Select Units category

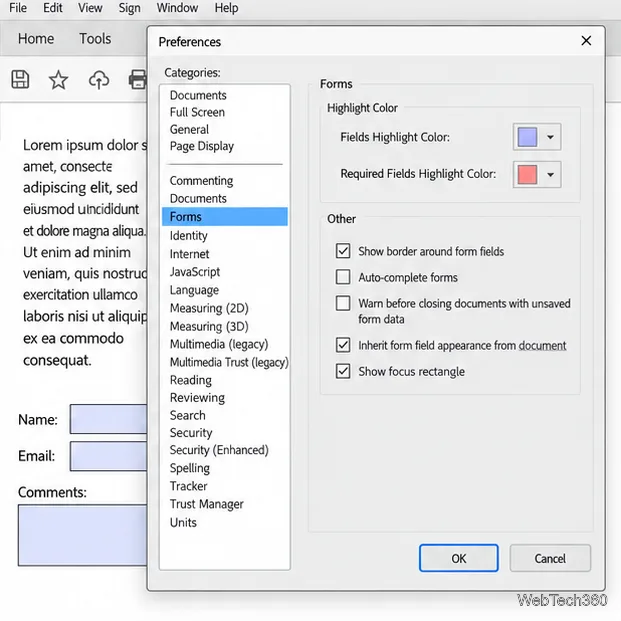click(183, 522)
